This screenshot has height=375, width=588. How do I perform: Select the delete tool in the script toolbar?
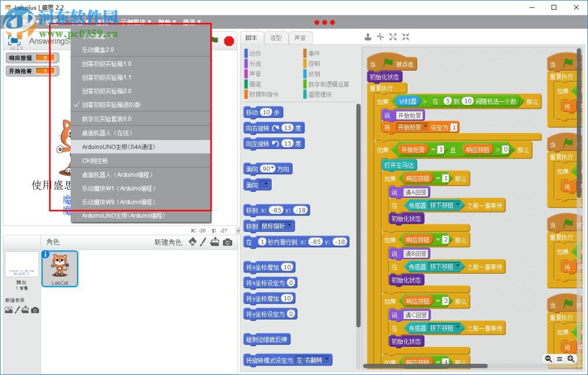[x=380, y=36]
